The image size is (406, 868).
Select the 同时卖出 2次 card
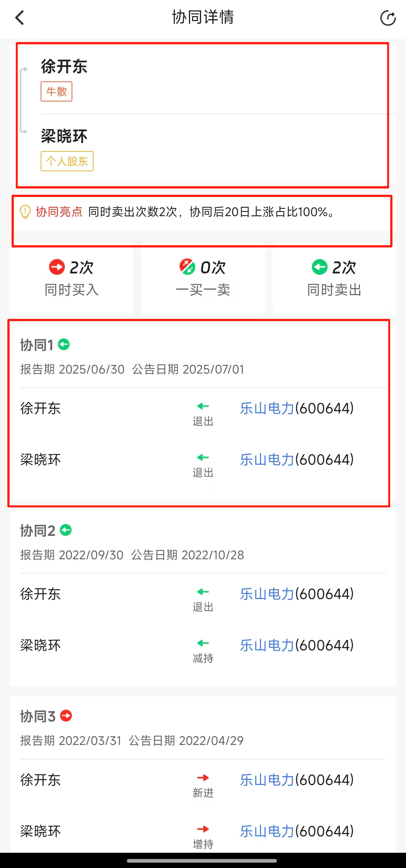click(x=334, y=278)
